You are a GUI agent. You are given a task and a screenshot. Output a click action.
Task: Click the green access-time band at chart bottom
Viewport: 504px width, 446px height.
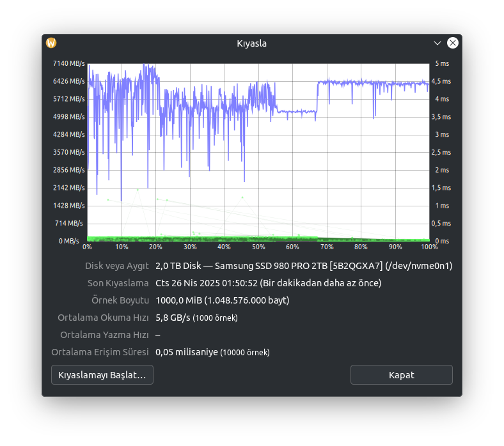coord(258,239)
